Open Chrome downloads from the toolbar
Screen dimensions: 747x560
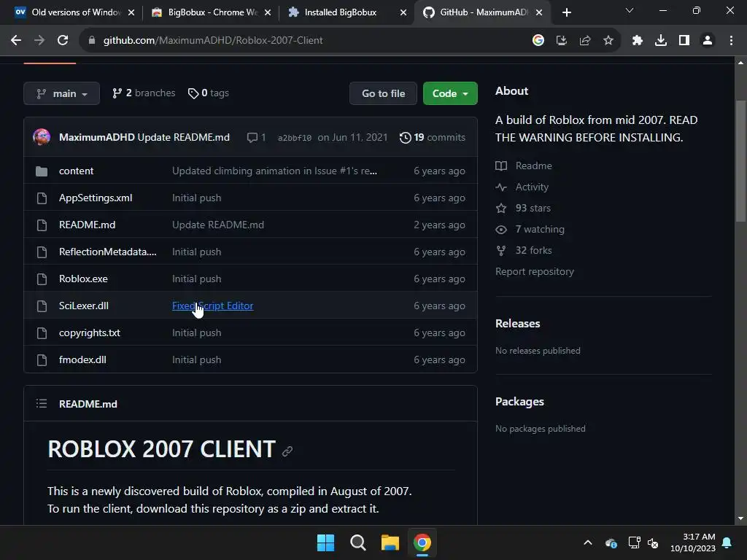[661, 41]
